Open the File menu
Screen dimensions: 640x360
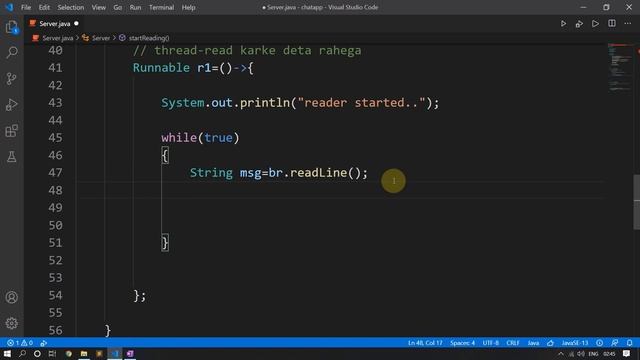pyautogui.click(x=26, y=7)
